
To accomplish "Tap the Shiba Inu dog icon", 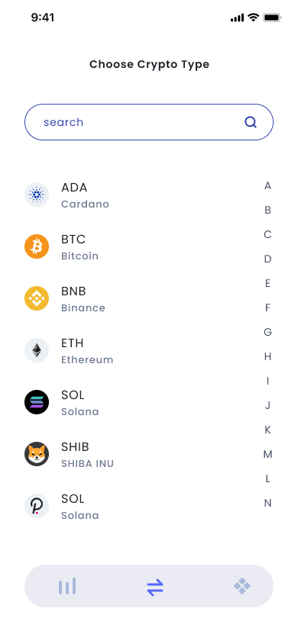I will click(x=37, y=454).
